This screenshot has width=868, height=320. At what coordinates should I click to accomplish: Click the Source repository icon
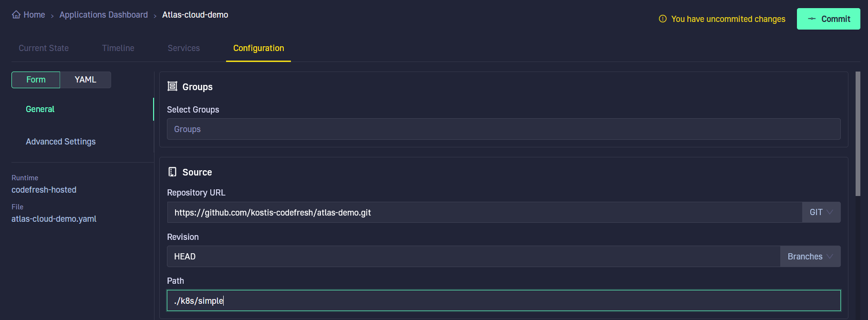coord(172,172)
